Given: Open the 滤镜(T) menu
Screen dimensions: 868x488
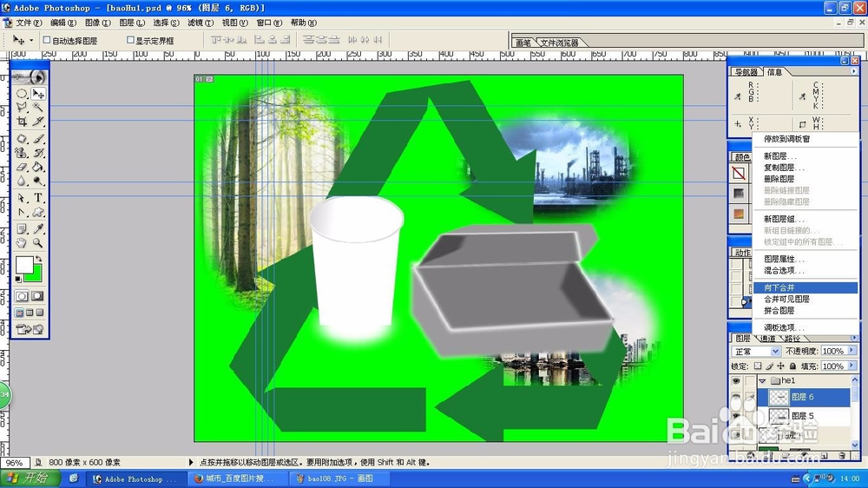Looking at the screenshot, I should (x=201, y=23).
